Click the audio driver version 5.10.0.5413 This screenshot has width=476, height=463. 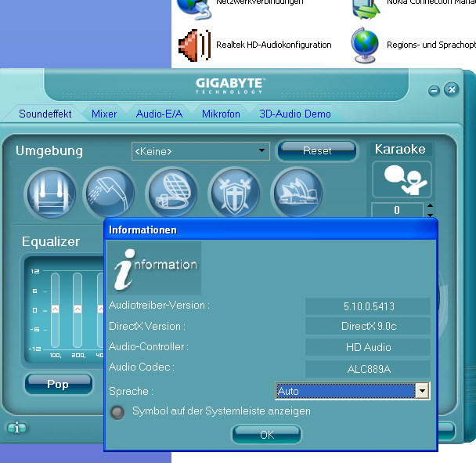coord(368,306)
